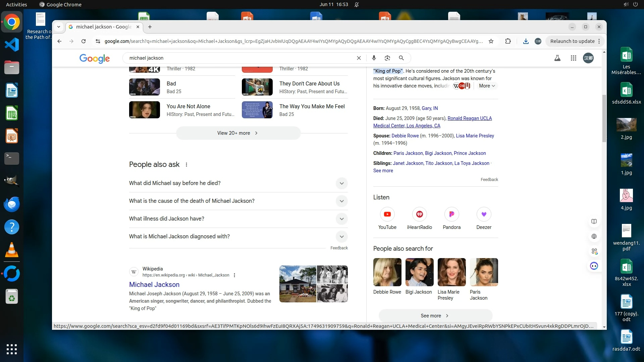Image resolution: width=644 pixels, height=362 pixels.
Task: Open Search Labs flask icon
Action: tap(557, 58)
